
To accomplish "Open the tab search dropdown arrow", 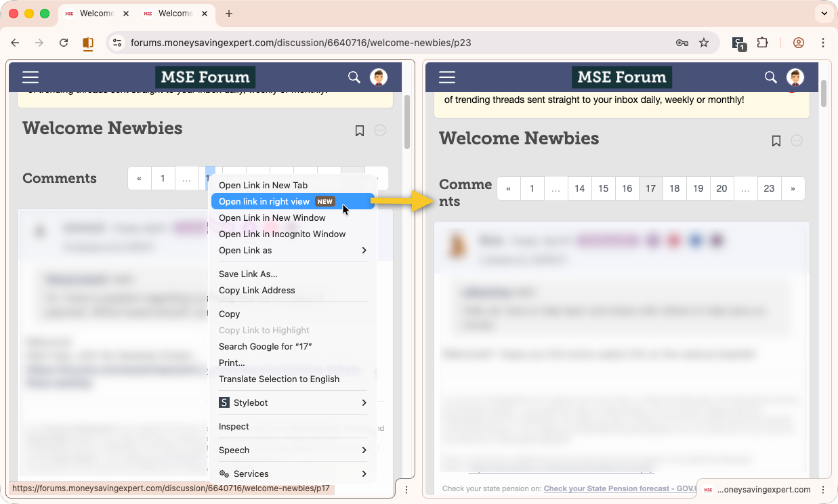I will 824,14.
